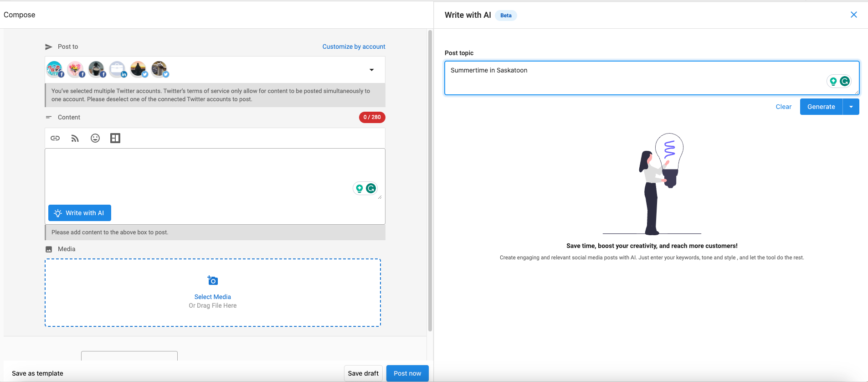Image resolution: width=868 pixels, height=382 pixels.
Task: Deselect Twitter account with cat avatar
Action: 159,69
